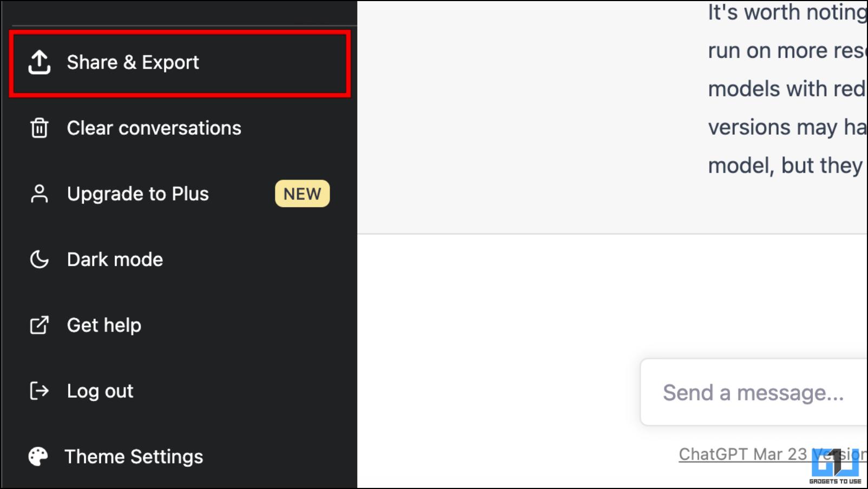The height and width of the screenshot is (489, 868).
Task: Click the Gadgets To Use watermark logo
Action: click(x=836, y=466)
